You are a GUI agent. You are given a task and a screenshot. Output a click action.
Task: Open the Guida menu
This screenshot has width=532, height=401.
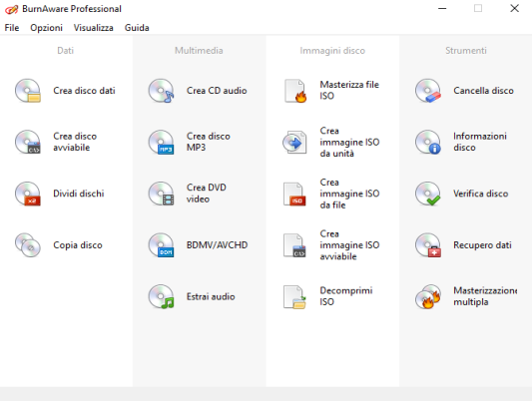coord(137,28)
